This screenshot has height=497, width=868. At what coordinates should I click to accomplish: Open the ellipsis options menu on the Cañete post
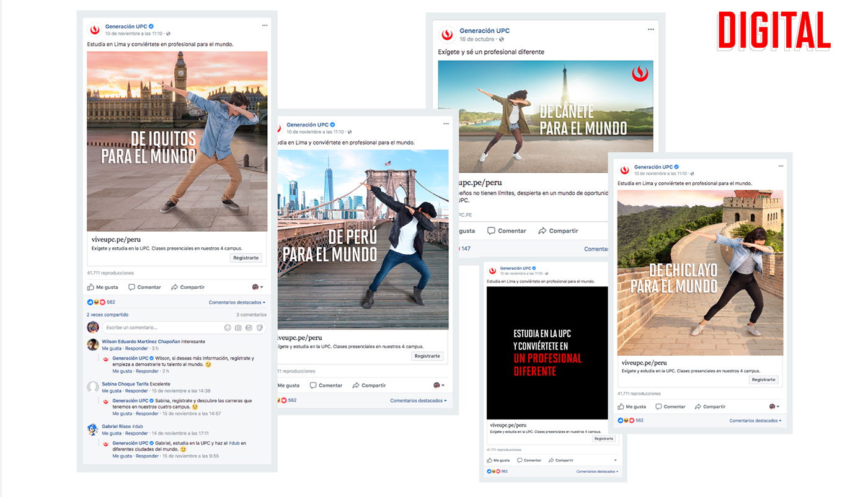coord(650,28)
